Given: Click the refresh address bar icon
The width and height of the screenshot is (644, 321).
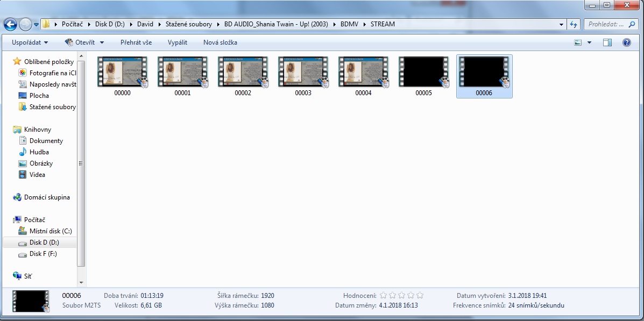Looking at the screenshot, I should 574,24.
